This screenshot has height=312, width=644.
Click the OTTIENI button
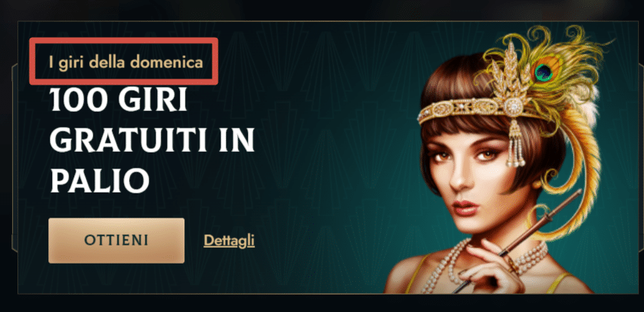pyautogui.click(x=116, y=240)
